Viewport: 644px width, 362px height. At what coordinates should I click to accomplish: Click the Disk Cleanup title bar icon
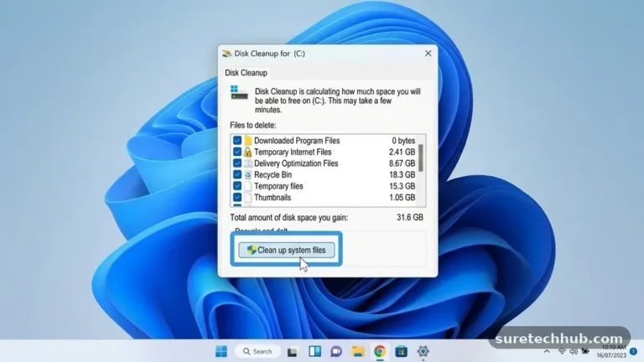pos(226,54)
